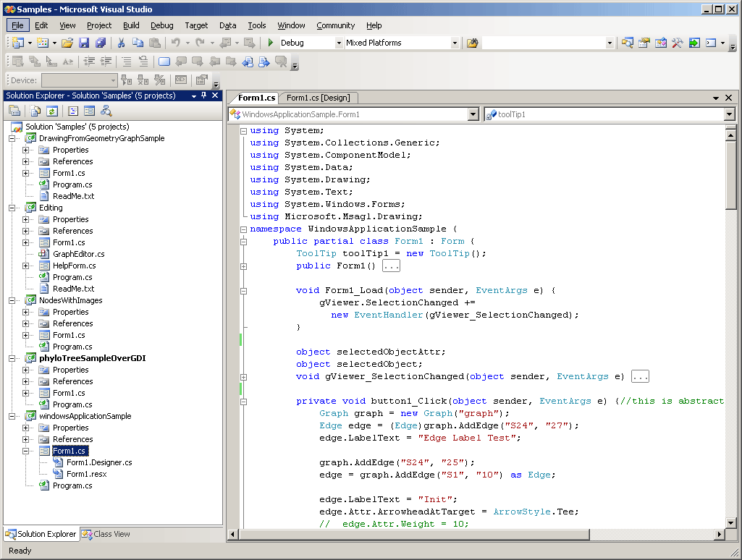Click the Copy icon in the toolbar
The image size is (742, 560).
pyautogui.click(x=138, y=43)
